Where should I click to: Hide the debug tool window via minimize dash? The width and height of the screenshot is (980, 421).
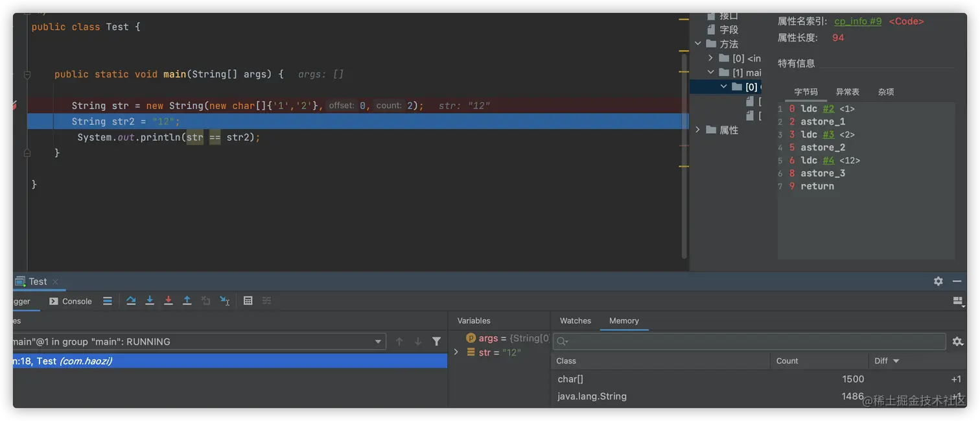tap(957, 281)
